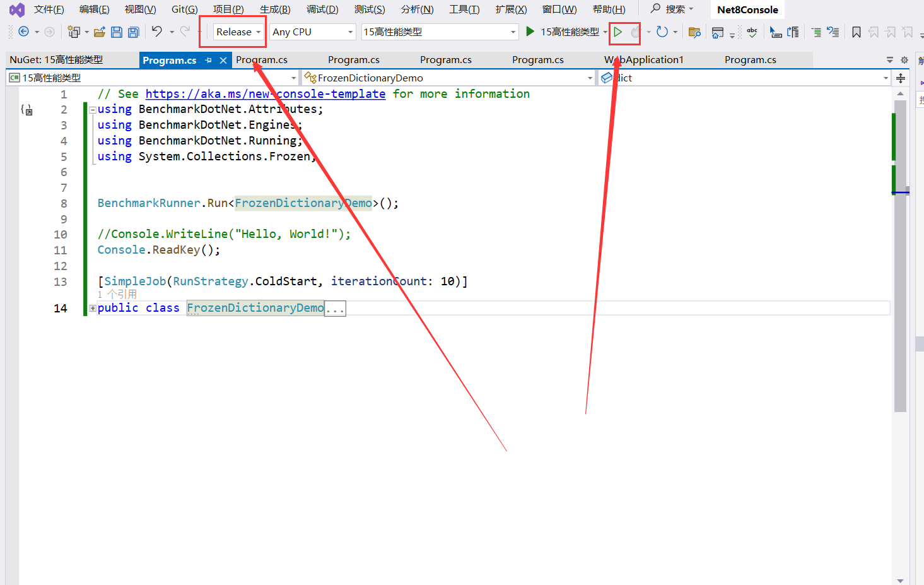Click the collapsed code ellipsis box on line 14
Screen dimensions: 924x585
click(335, 309)
